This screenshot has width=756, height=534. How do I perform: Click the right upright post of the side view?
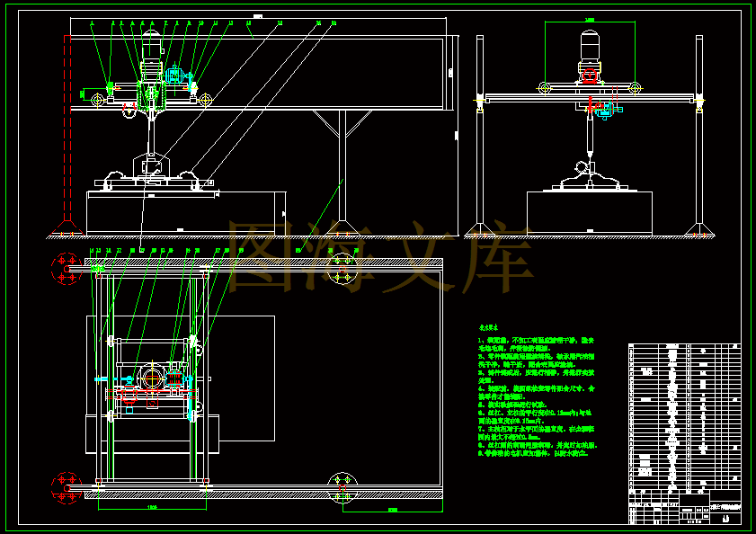(699, 130)
